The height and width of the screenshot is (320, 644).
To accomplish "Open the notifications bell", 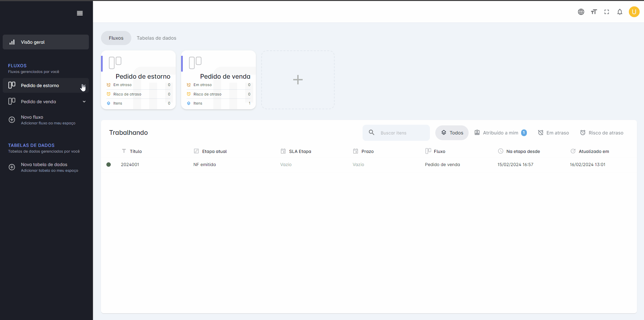I will pyautogui.click(x=620, y=12).
